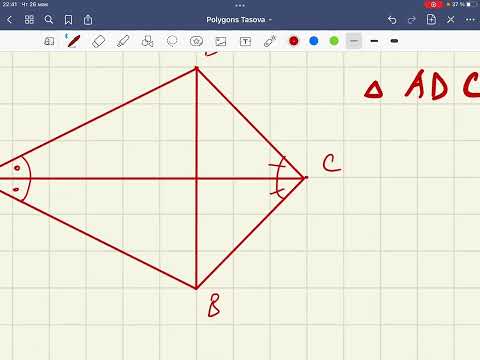Open the share/export icon
Image resolution: width=480 pixels, height=360 pixels.
pyautogui.click(x=88, y=20)
